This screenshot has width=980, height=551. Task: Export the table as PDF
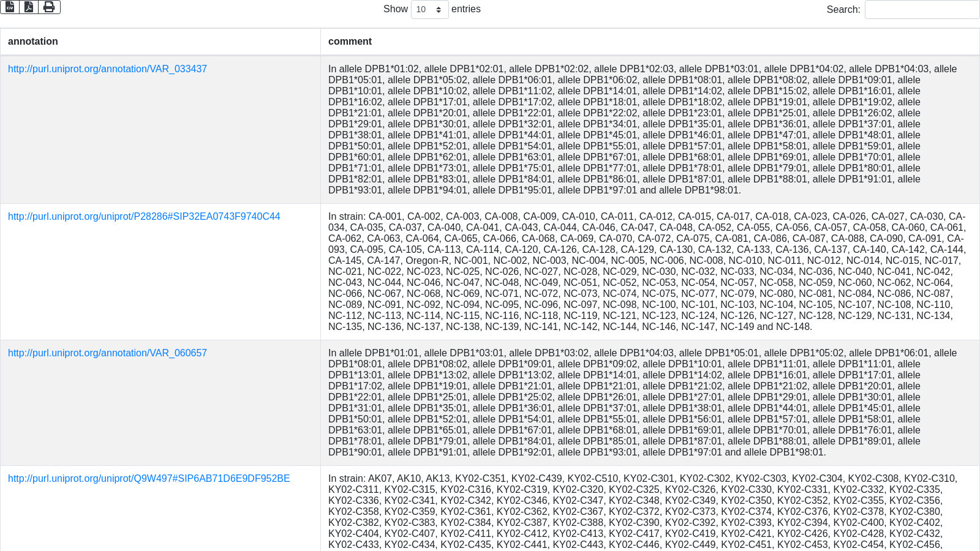(29, 7)
